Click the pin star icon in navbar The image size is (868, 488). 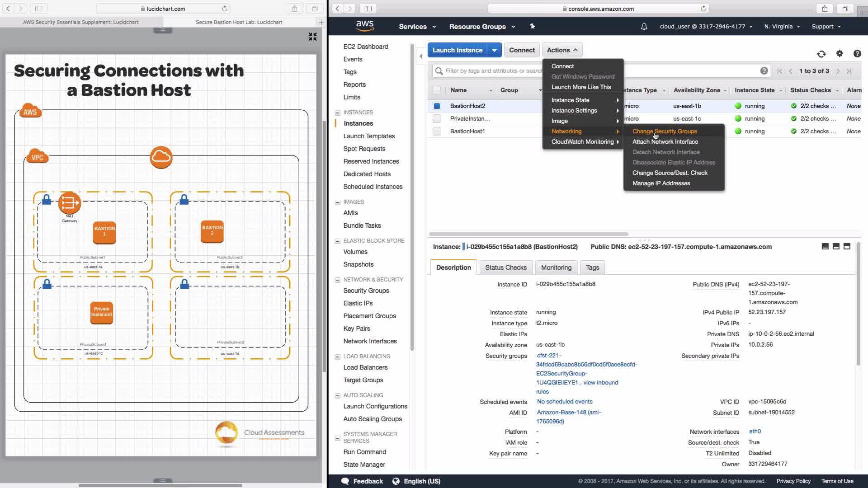(x=532, y=26)
